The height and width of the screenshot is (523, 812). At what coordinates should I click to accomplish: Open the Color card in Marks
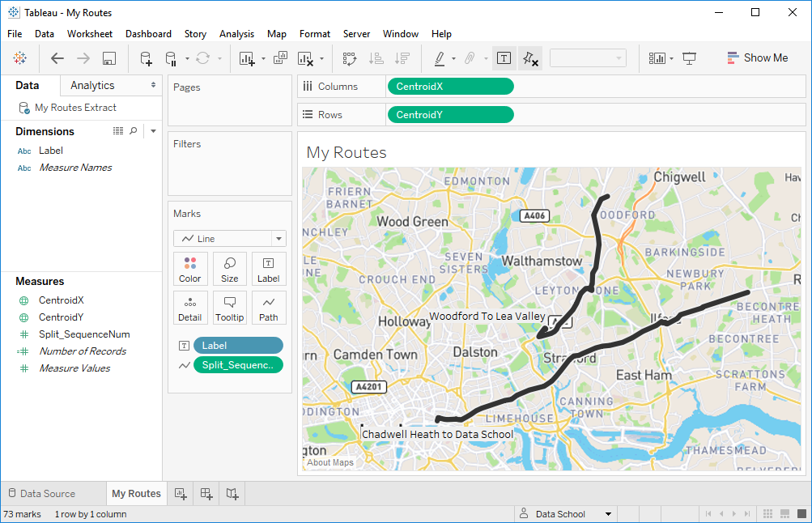(190, 269)
